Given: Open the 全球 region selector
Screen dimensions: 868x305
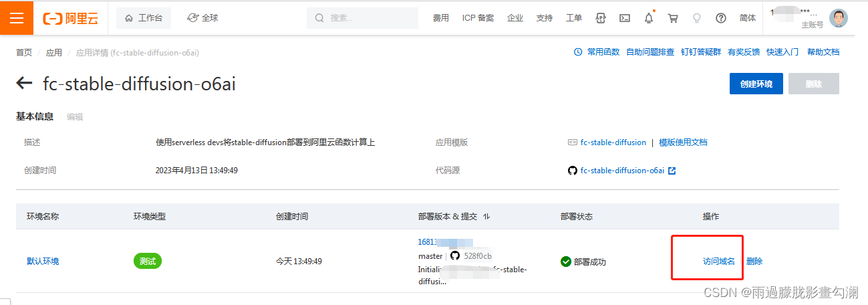Looking at the screenshot, I should click(x=203, y=18).
